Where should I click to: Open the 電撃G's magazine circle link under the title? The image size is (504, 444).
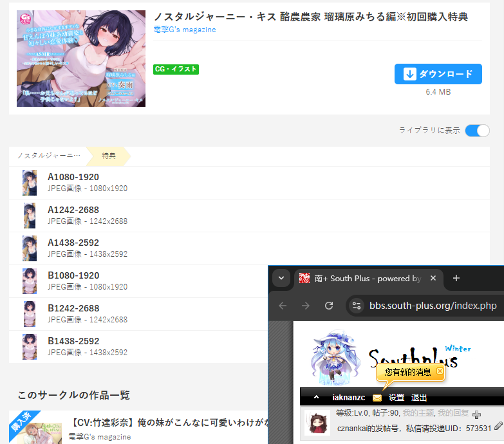tap(185, 30)
